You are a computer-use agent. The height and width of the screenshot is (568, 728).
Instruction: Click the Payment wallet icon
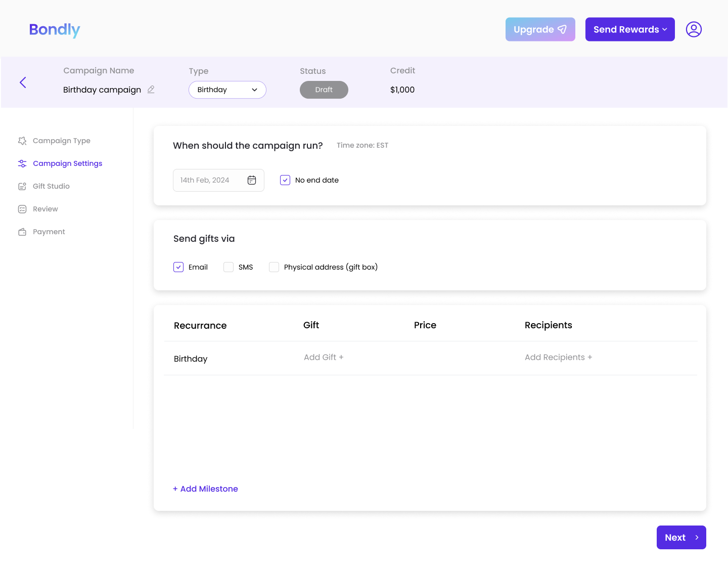22,232
